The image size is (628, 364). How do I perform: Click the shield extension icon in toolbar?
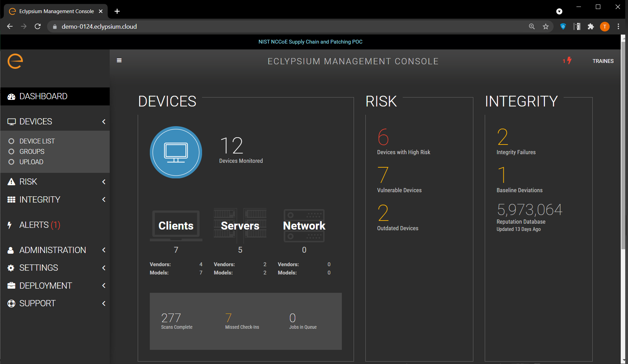(563, 27)
